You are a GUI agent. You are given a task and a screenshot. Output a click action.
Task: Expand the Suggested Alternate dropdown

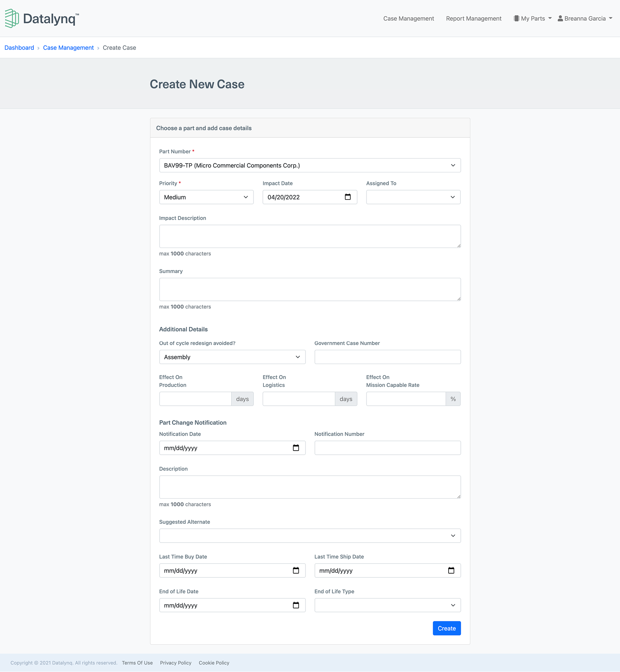310,536
